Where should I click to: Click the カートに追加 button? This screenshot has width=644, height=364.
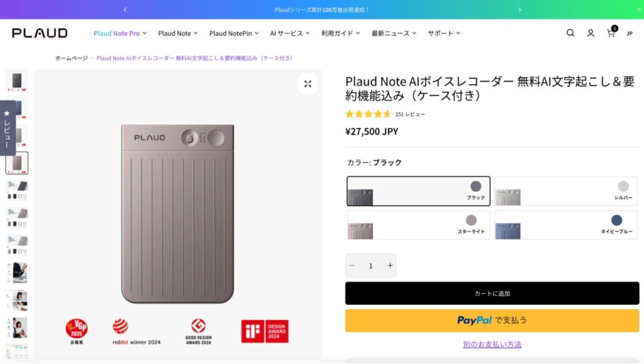coord(492,292)
